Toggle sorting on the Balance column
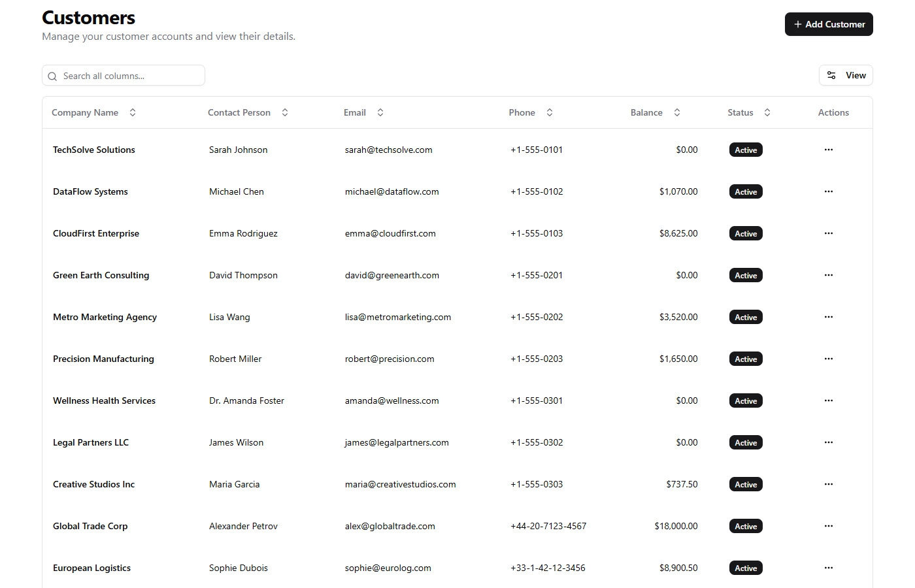The width and height of the screenshot is (915, 588). point(677,112)
